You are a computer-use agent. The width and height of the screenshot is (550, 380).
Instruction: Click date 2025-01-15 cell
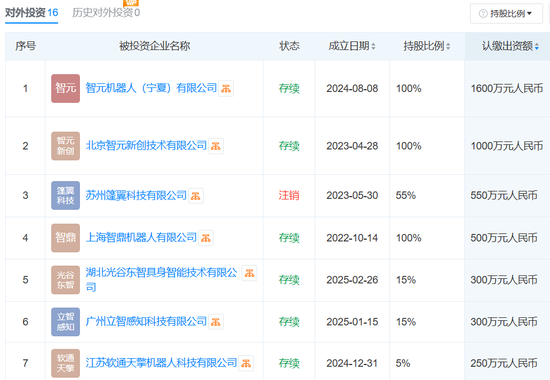coord(352,322)
